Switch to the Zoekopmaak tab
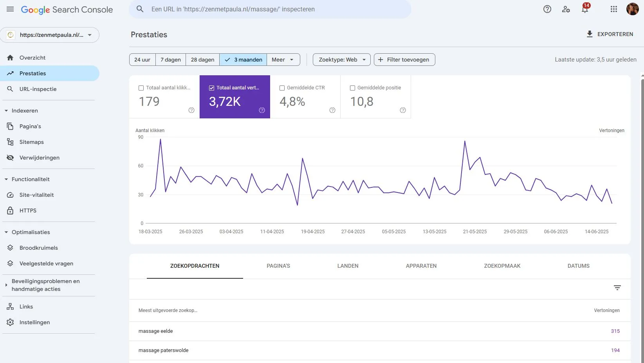Viewport: 644px width, 363px height. tap(502, 266)
